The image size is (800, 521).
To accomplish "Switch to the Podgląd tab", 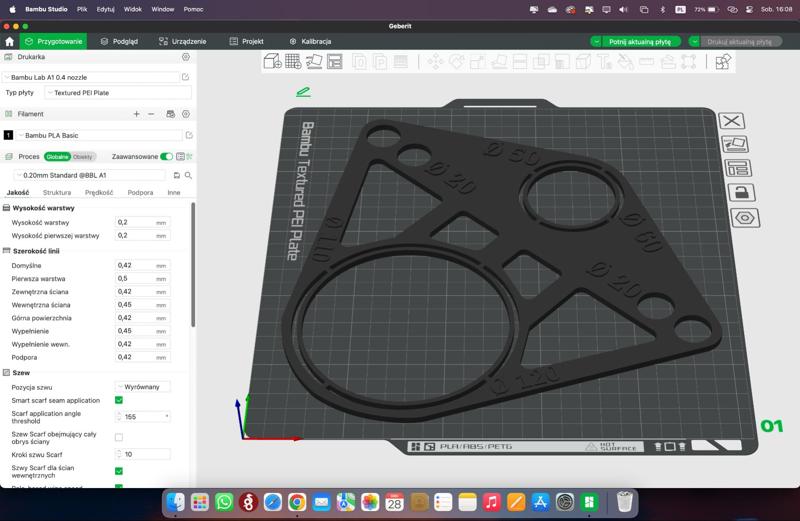I will pos(119,41).
